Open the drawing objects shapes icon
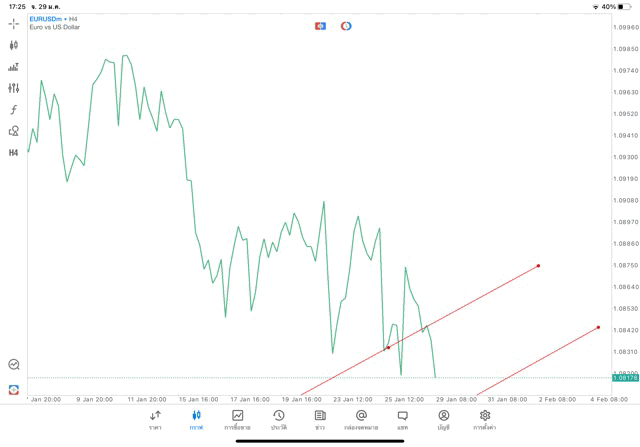 point(14,131)
